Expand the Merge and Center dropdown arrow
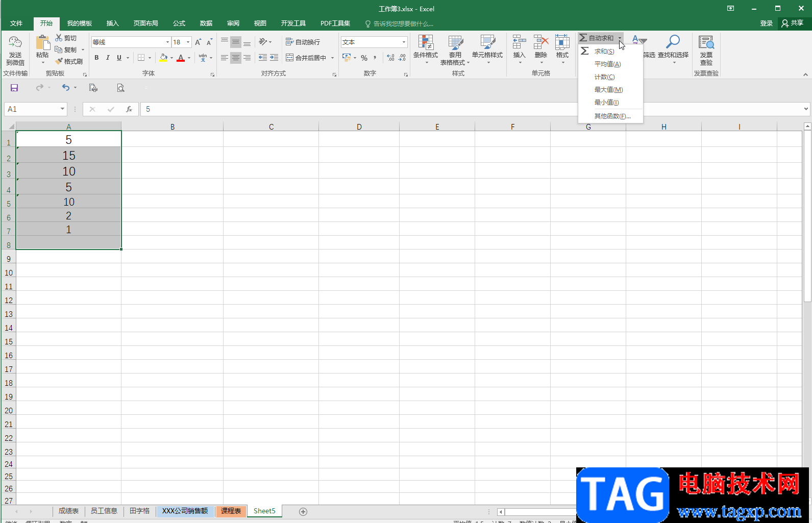The image size is (812, 523). click(332, 58)
